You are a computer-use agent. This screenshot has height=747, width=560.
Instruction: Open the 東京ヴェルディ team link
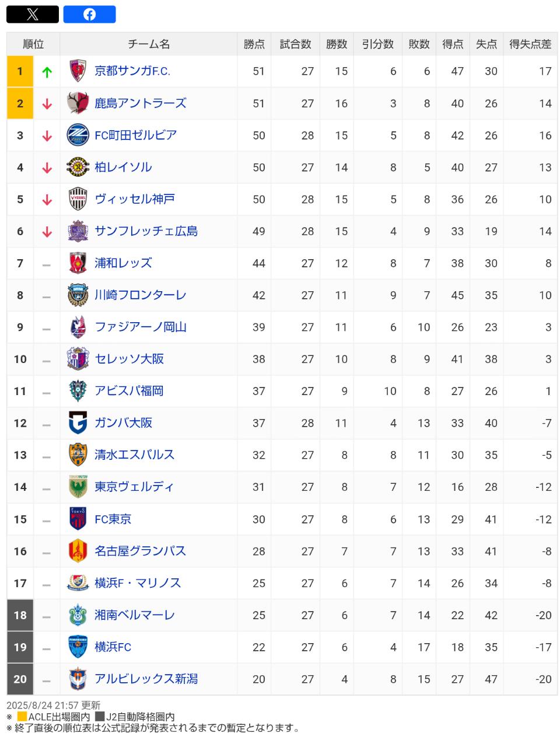[x=134, y=487]
